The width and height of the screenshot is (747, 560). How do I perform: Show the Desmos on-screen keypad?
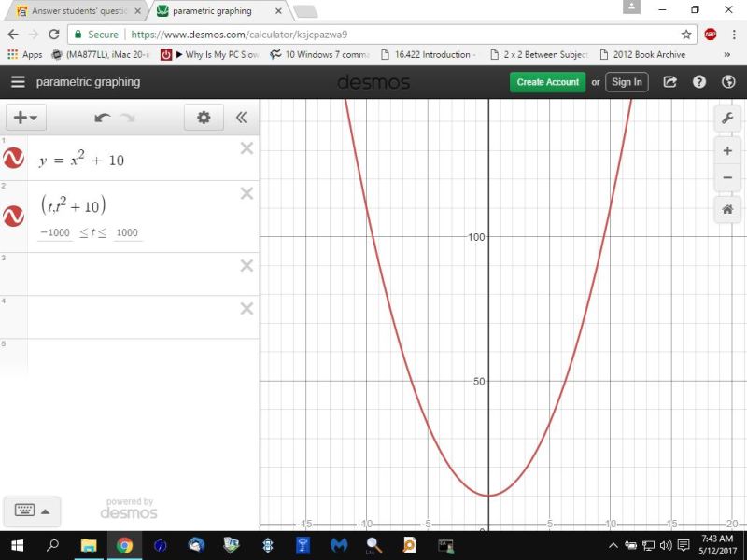(32, 511)
